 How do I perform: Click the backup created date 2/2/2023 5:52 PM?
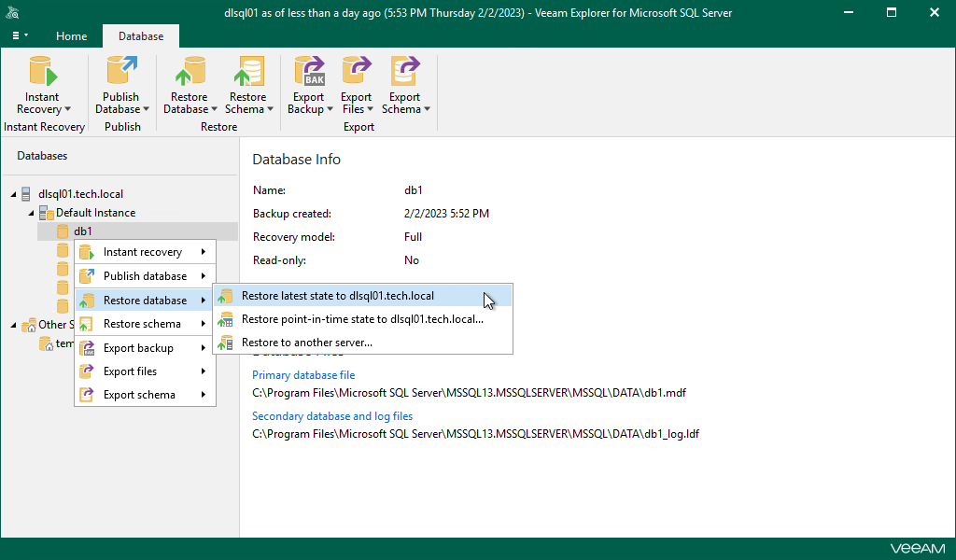(446, 214)
